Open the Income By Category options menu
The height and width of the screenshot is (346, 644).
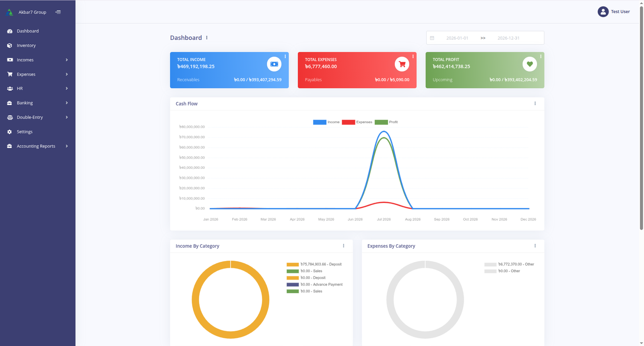pyautogui.click(x=343, y=246)
